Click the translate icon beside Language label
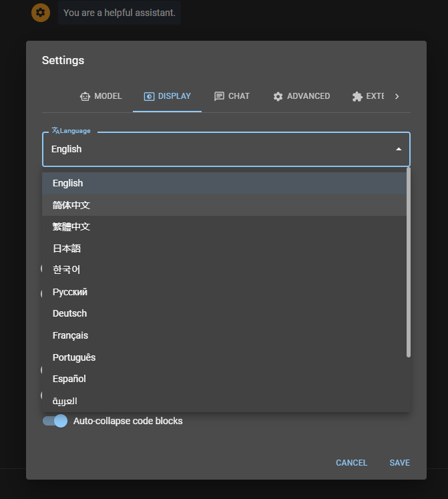 pos(55,130)
